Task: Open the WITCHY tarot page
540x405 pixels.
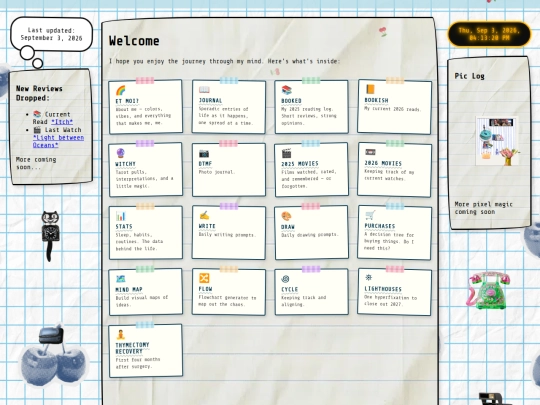Action: point(126,164)
